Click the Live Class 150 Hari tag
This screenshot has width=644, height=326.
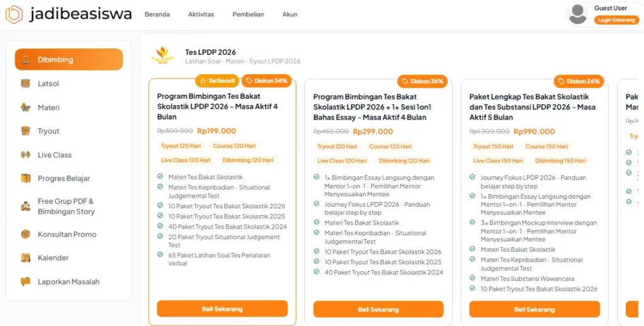coord(498,160)
